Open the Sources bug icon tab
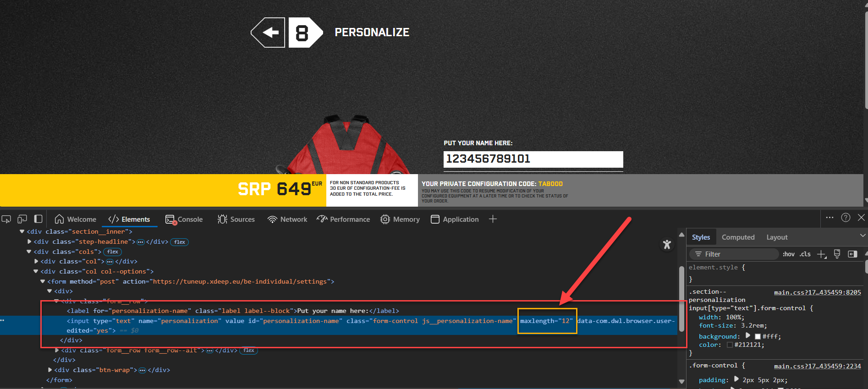This screenshot has height=389, width=868. click(236, 219)
